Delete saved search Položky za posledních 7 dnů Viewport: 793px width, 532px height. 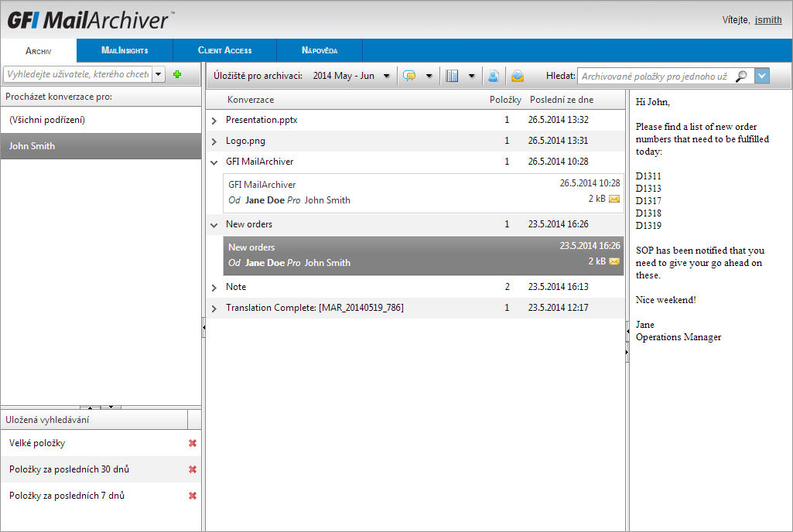pyautogui.click(x=193, y=496)
